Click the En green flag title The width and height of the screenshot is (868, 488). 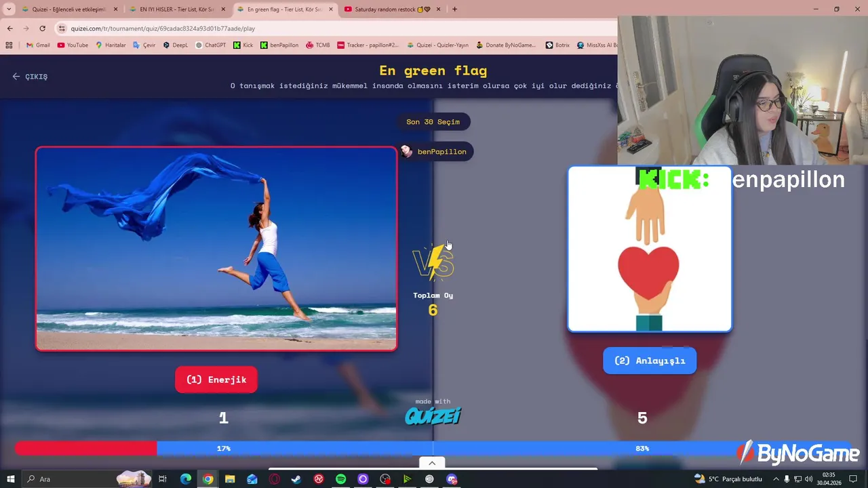[433, 70]
